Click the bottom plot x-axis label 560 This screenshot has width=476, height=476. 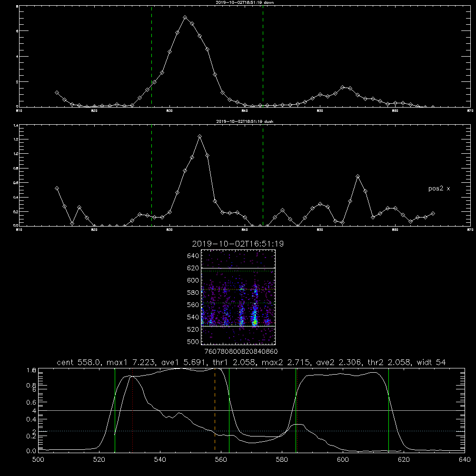point(221,460)
